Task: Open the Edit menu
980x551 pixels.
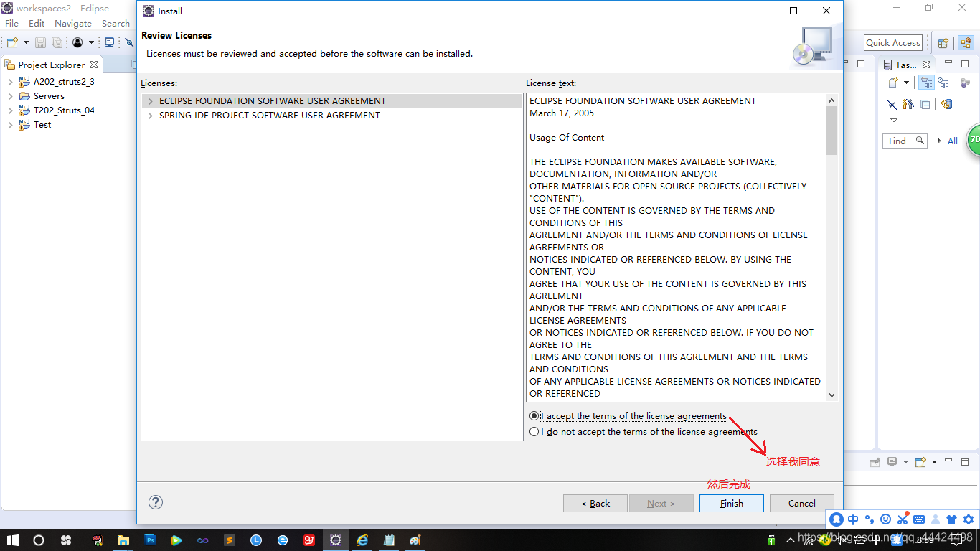Action: (37, 24)
